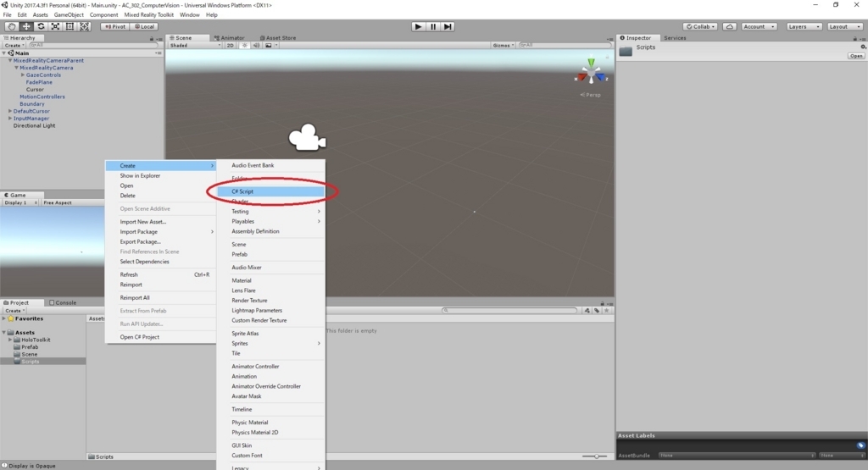This screenshot has width=868, height=470.
Task: Switch to the Console tab
Action: point(63,302)
